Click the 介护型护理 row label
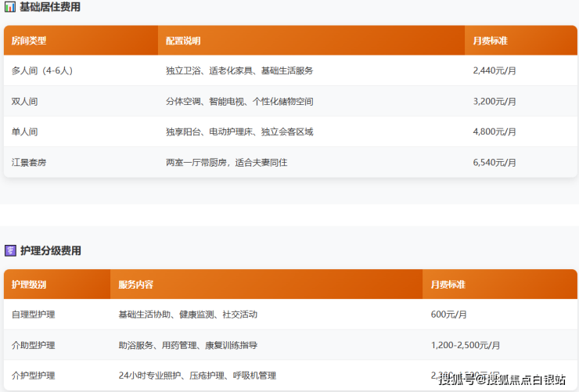The width and height of the screenshot is (579, 392). (x=33, y=376)
